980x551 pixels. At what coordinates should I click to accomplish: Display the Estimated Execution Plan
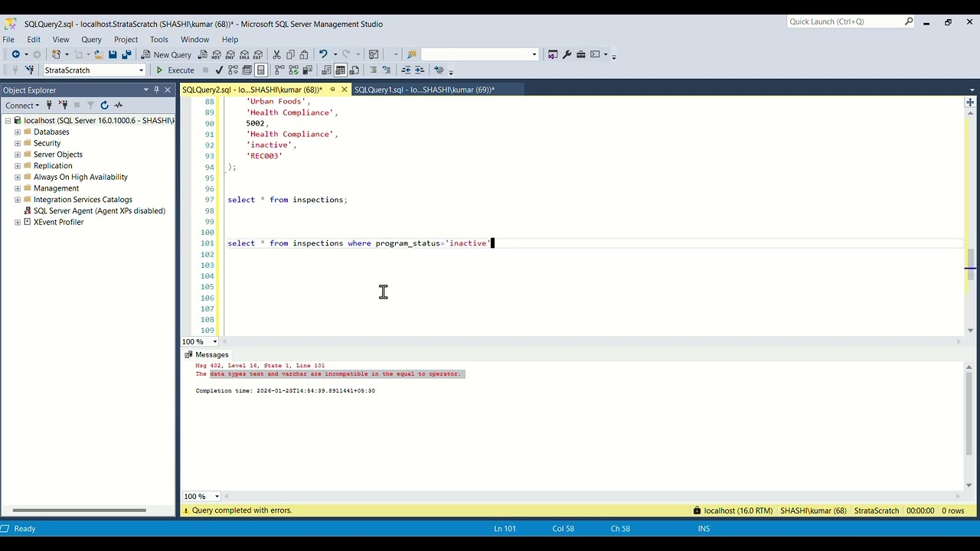(233, 70)
